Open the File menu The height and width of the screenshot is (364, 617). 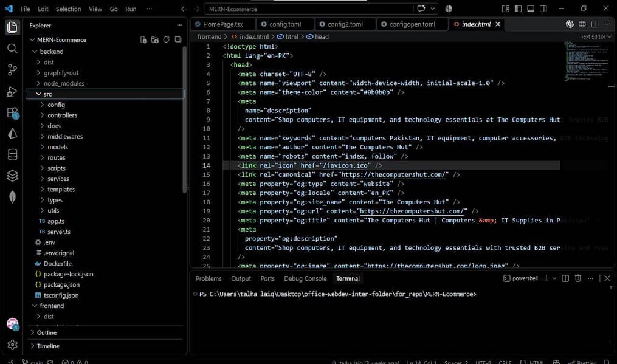[25, 9]
